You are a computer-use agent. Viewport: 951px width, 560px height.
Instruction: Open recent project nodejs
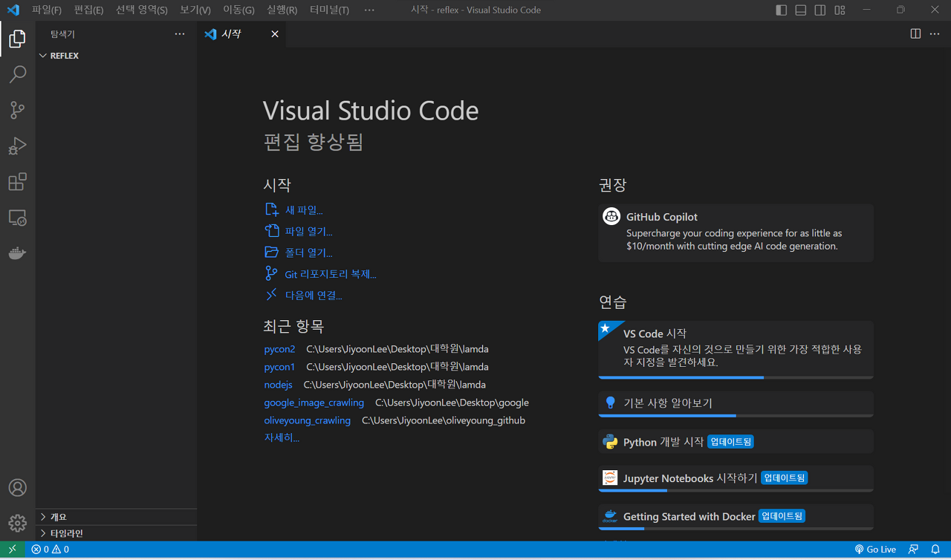[278, 385]
